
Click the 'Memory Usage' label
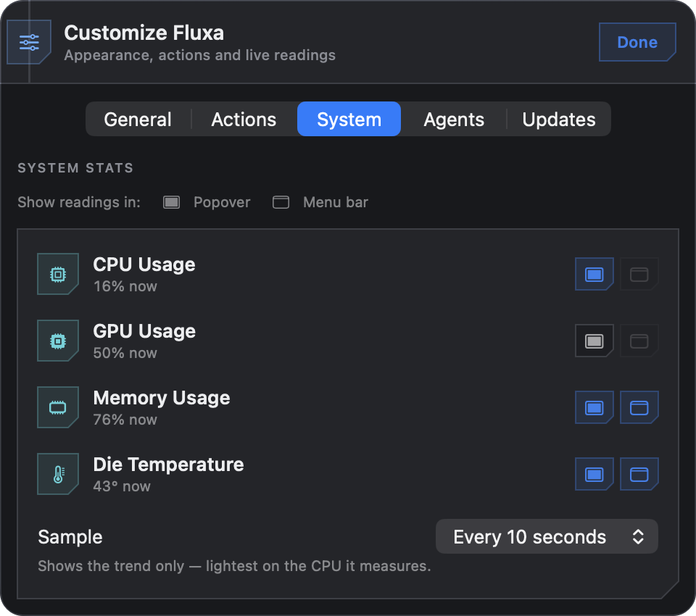pos(162,398)
